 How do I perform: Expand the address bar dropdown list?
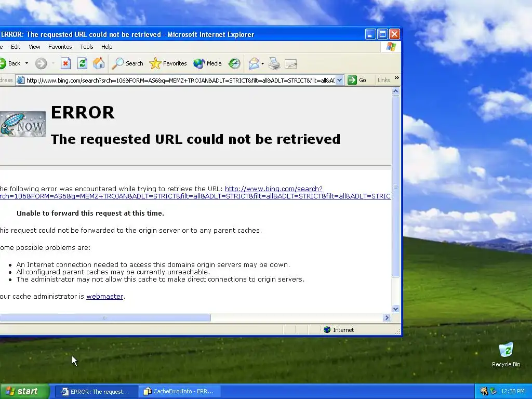coord(340,81)
